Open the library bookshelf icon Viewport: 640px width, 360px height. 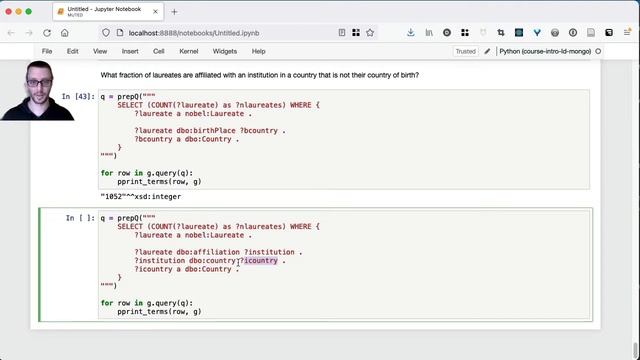pyautogui.click(x=429, y=33)
